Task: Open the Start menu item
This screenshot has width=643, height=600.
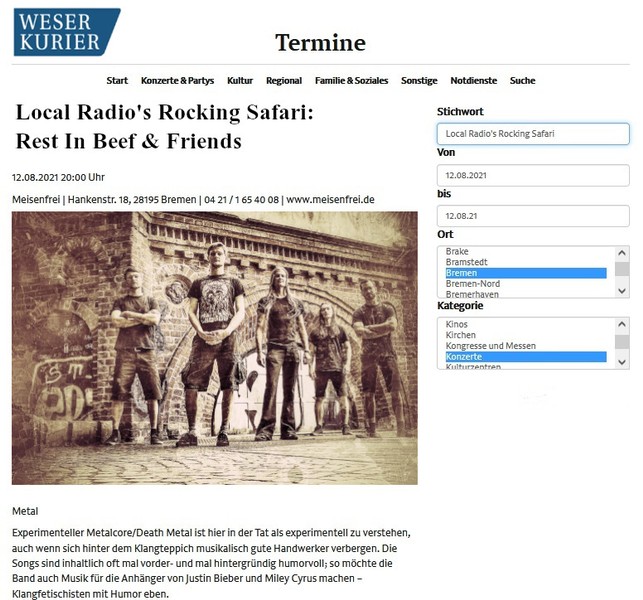Action: pos(117,80)
